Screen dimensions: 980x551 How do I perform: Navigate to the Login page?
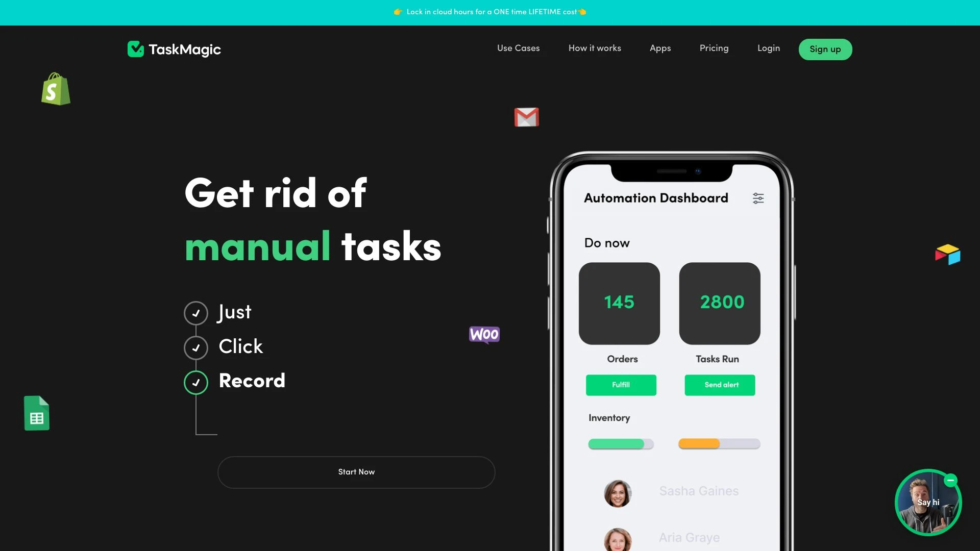point(769,49)
